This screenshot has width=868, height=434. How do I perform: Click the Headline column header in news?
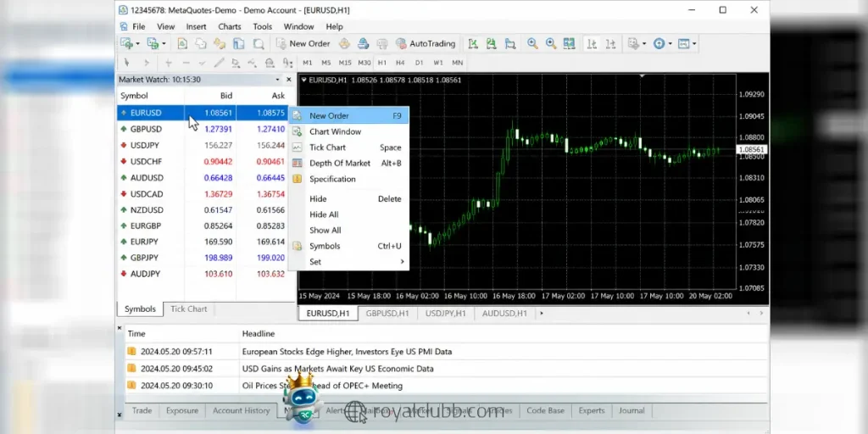[259, 334]
